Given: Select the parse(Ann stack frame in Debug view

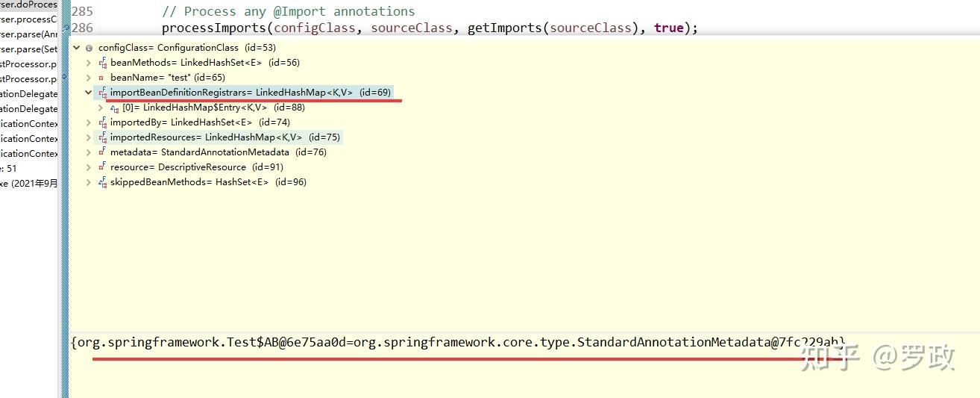Looking at the screenshot, I should point(28,34).
